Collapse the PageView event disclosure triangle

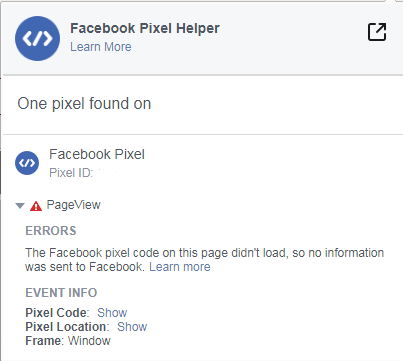(20, 206)
